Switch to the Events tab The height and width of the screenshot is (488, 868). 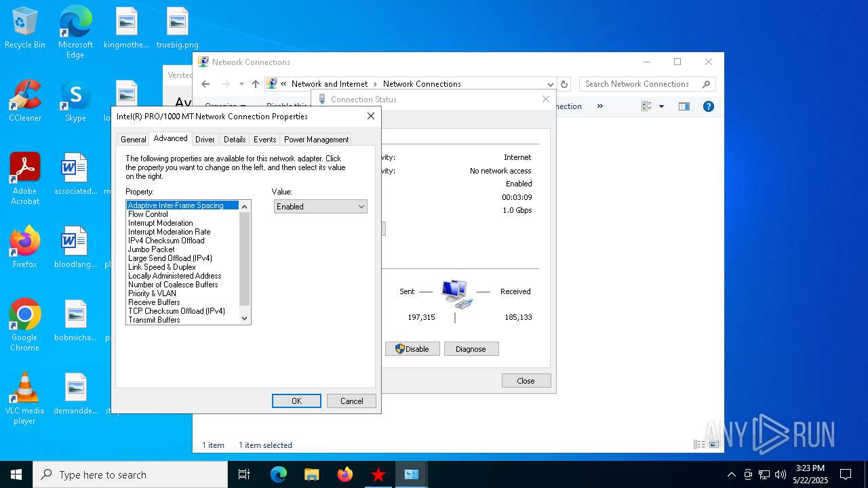coord(264,140)
